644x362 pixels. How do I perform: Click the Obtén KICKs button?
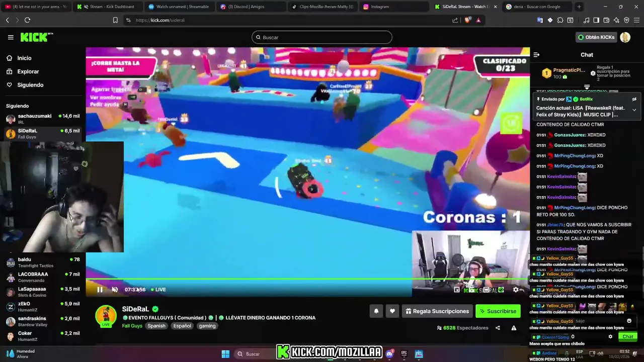coord(596,37)
